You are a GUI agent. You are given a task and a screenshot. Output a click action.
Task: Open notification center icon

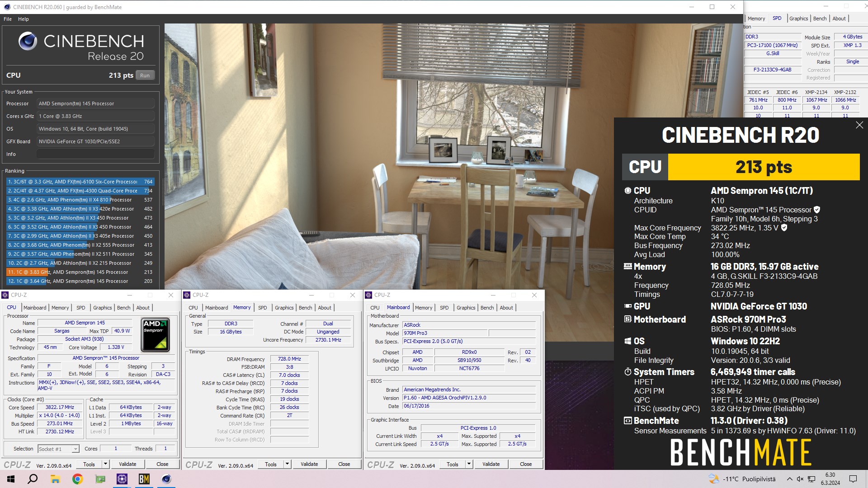coord(853,479)
